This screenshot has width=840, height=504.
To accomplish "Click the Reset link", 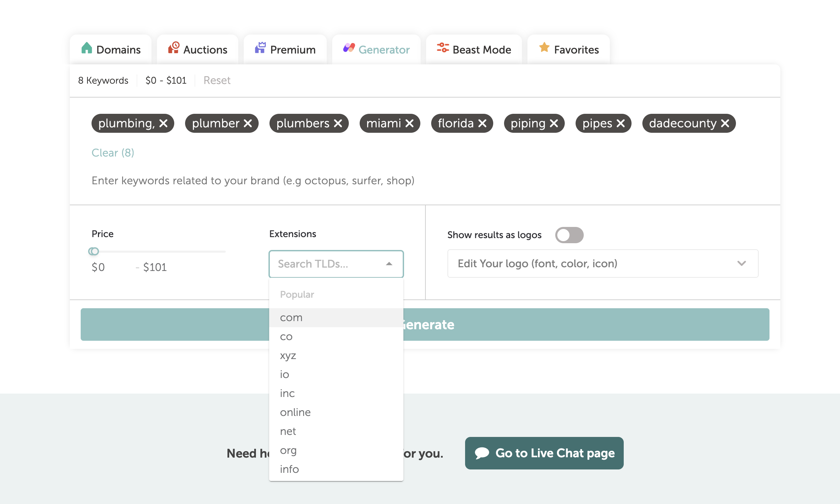I will tap(217, 80).
